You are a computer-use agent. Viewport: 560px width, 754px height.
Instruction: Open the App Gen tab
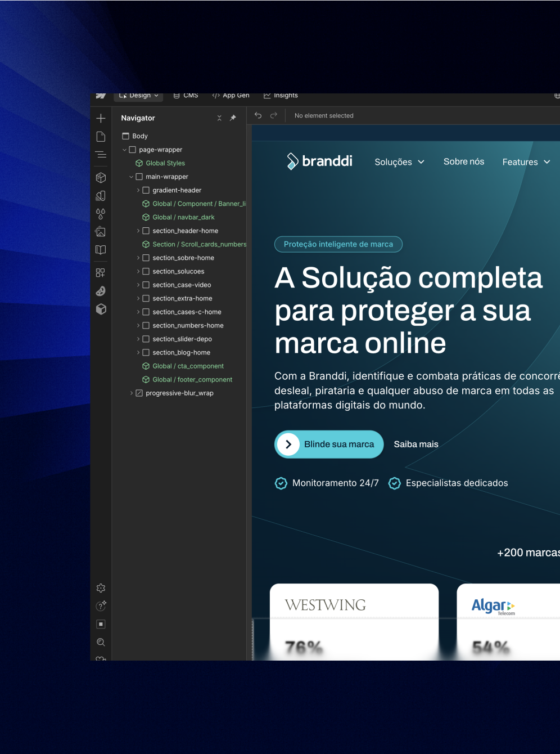(x=231, y=96)
